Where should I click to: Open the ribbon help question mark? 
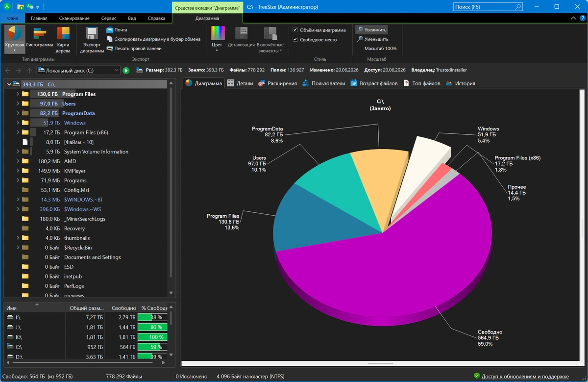click(x=582, y=18)
